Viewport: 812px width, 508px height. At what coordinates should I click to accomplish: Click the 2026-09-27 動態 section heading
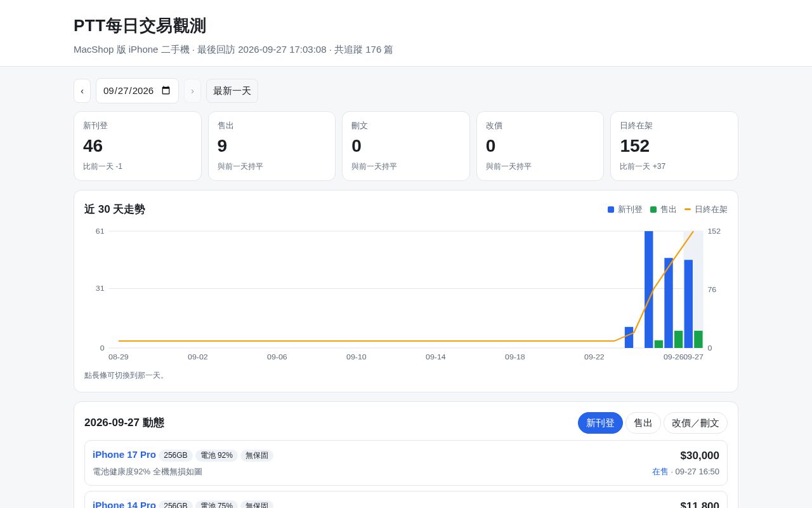click(124, 423)
